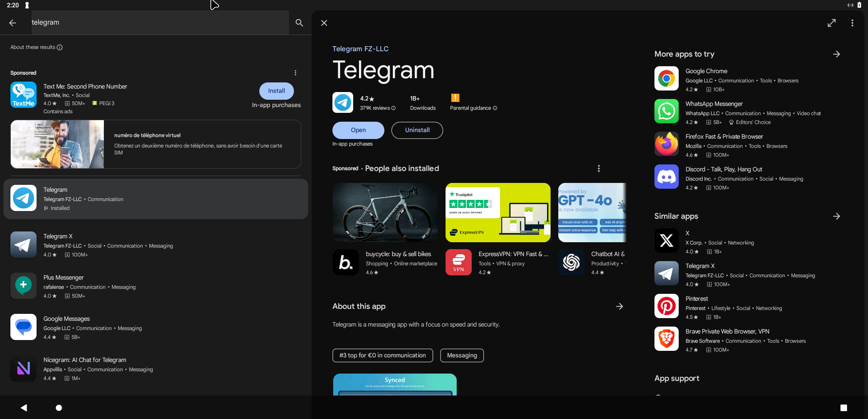The height and width of the screenshot is (419, 868).
Task: Open WhatsApp Messenger app icon
Action: coord(666,111)
